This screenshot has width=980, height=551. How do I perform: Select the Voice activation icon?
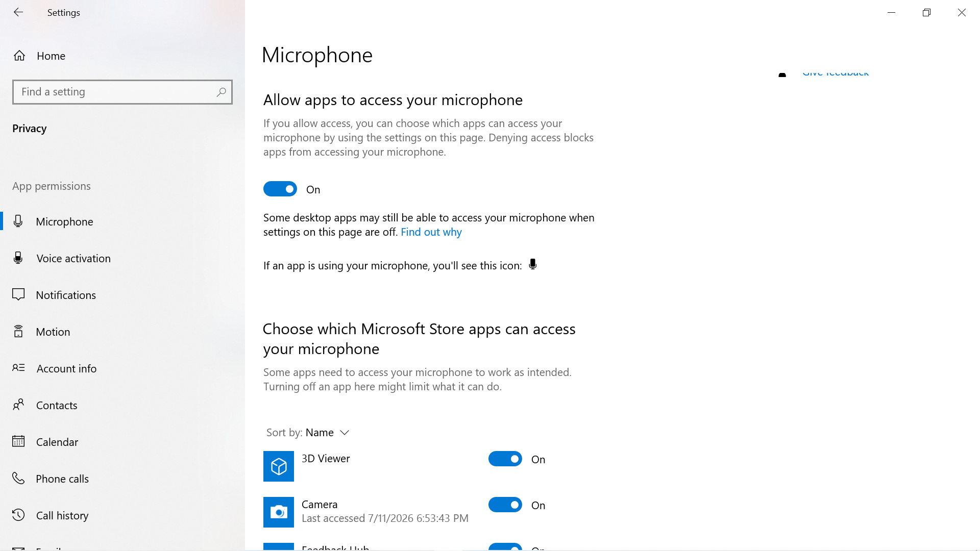point(18,258)
